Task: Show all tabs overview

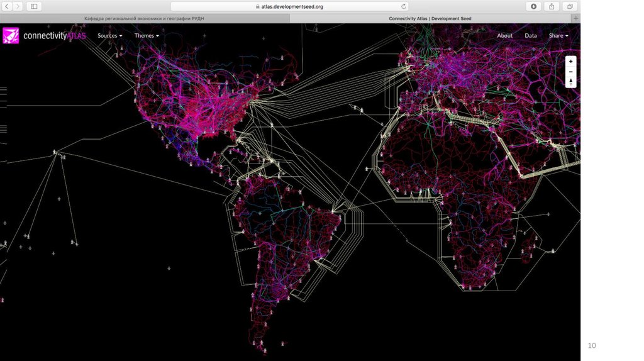Action: pos(570,6)
